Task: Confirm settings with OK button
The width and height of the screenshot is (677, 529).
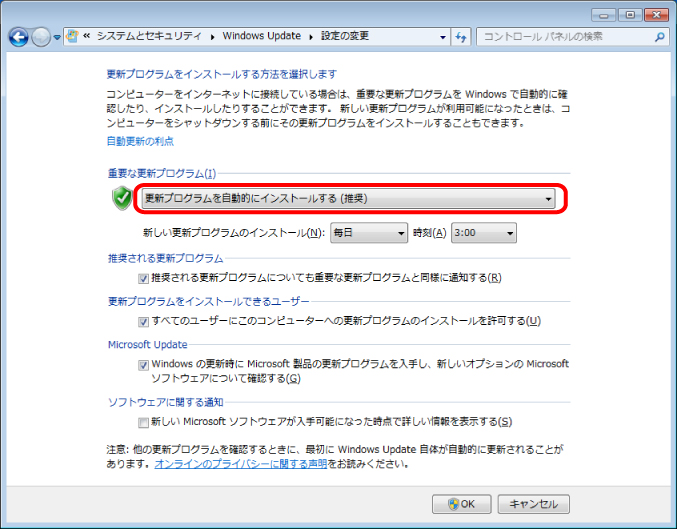Action: pos(462,504)
